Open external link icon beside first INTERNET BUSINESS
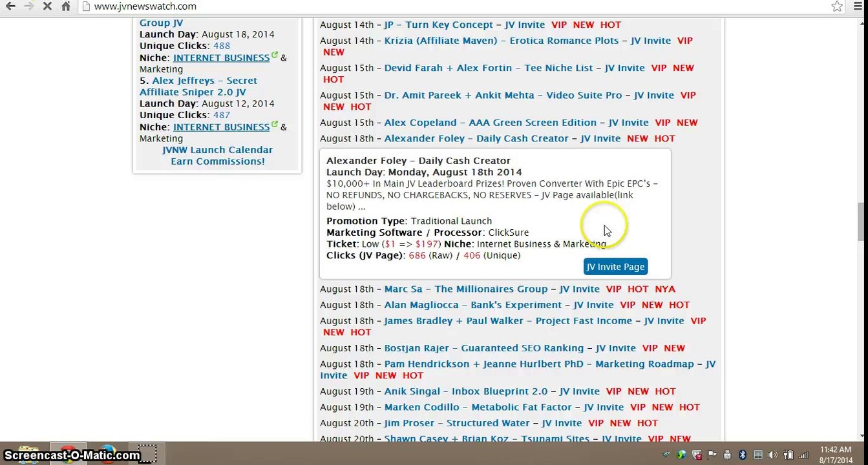The width and height of the screenshot is (868, 465). pyautogui.click(x=275, y=56)
